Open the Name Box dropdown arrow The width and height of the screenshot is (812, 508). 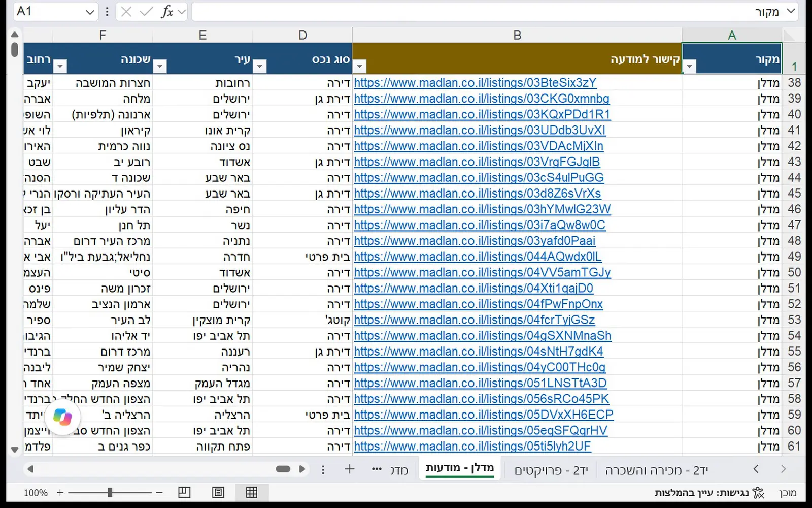click(90, 12)
